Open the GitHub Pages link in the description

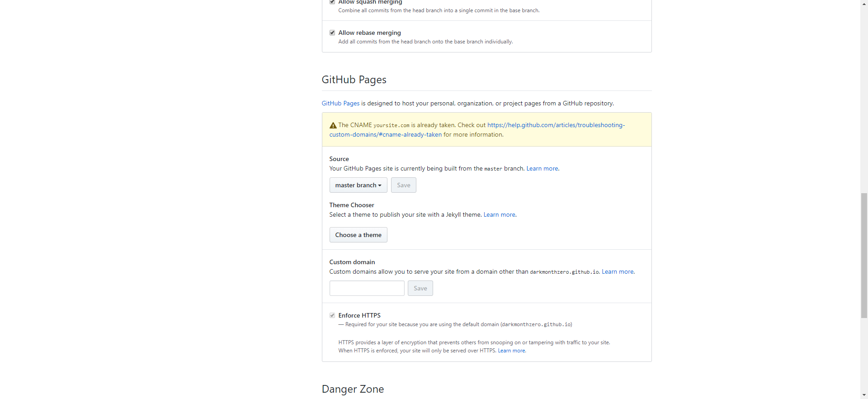pos(340,103)
